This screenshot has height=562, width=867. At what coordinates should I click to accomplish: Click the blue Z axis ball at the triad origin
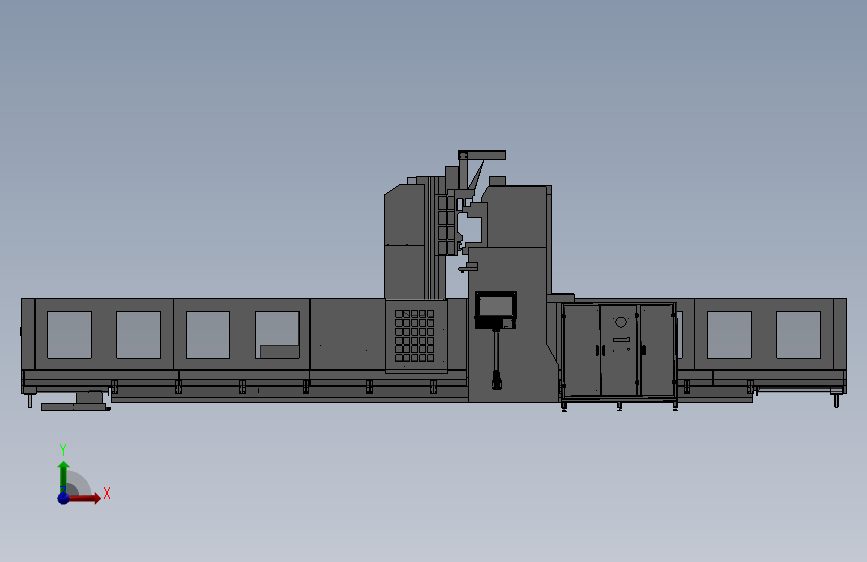click(63, 498)
